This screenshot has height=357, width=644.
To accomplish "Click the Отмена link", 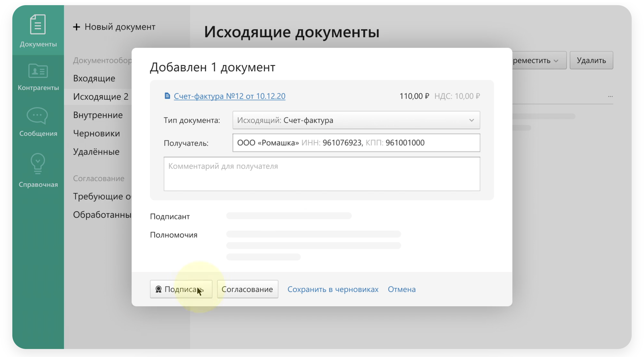I will click(402, 289).
